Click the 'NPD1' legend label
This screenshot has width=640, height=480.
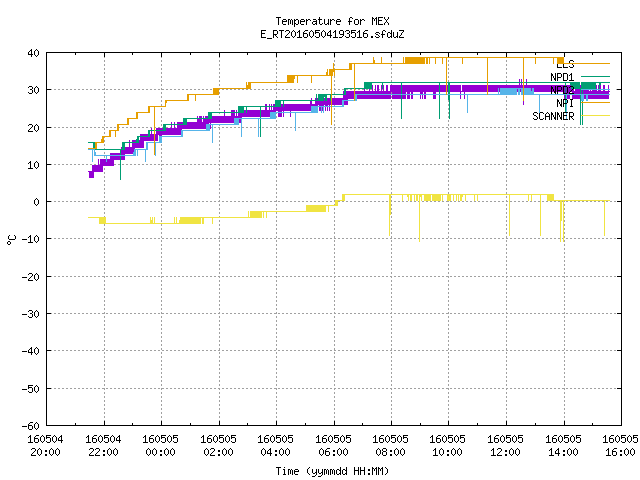(562, 77)
